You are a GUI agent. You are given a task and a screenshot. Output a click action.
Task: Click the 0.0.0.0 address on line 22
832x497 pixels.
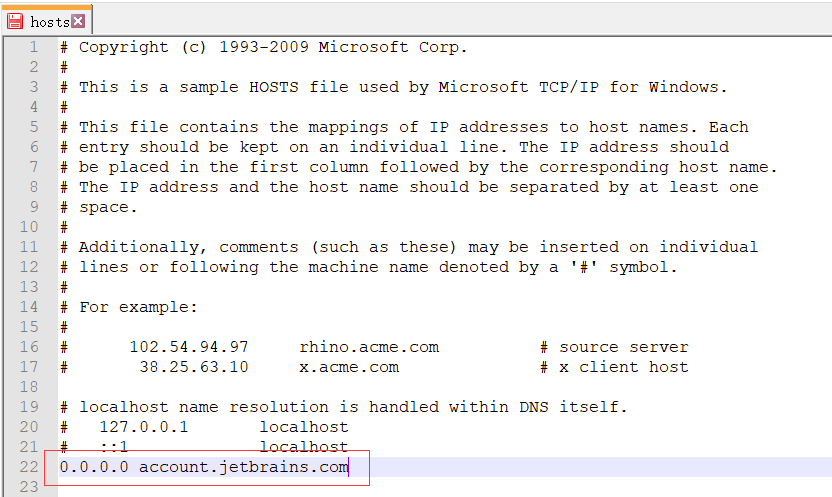(94, 467)
